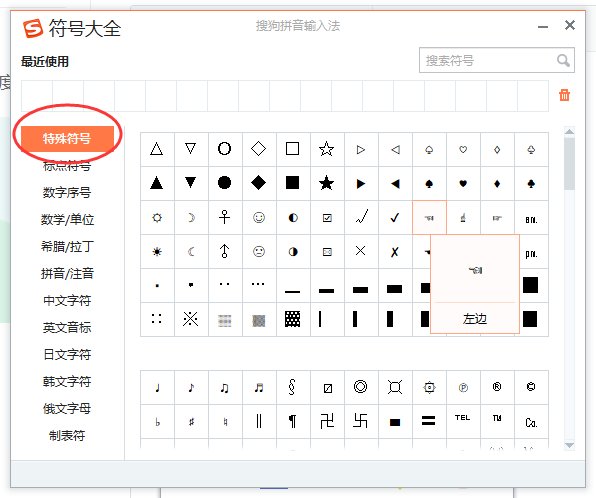Select the bold check mark symbol
The height and width of the screenshot is (498, 596).
(x=395, y=217)
